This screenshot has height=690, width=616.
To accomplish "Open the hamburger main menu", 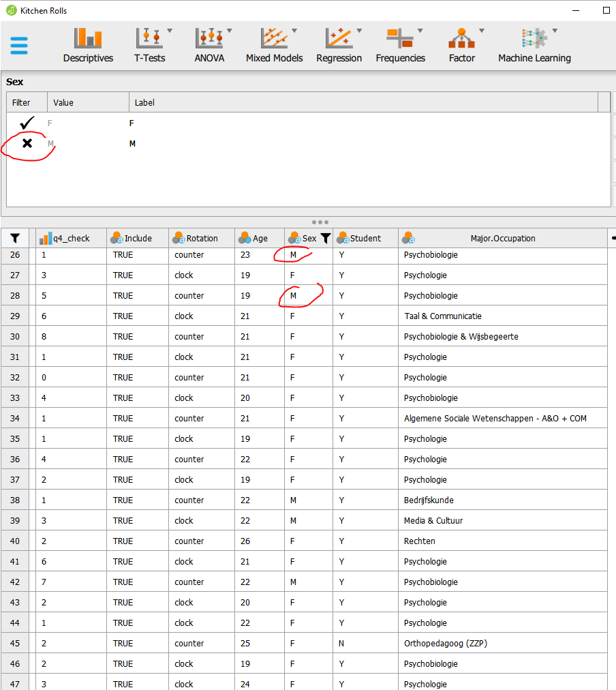I will click(x=19, y=45).
